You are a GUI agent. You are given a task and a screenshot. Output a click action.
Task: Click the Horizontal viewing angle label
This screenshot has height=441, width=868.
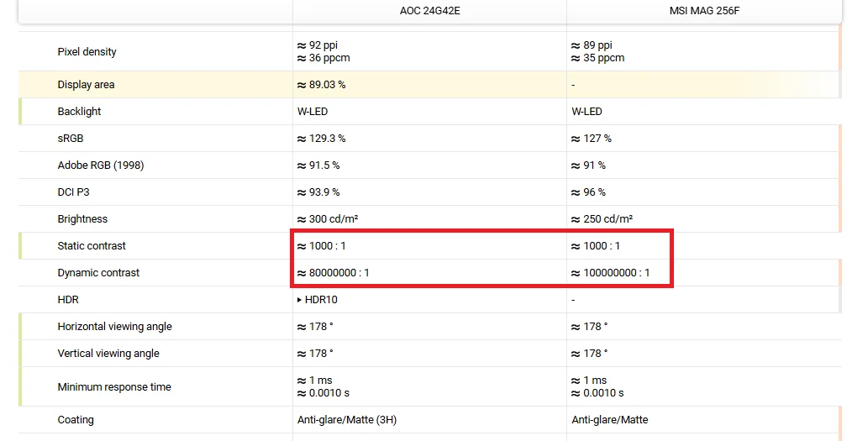pyautogui.click(x=114, y=327)
